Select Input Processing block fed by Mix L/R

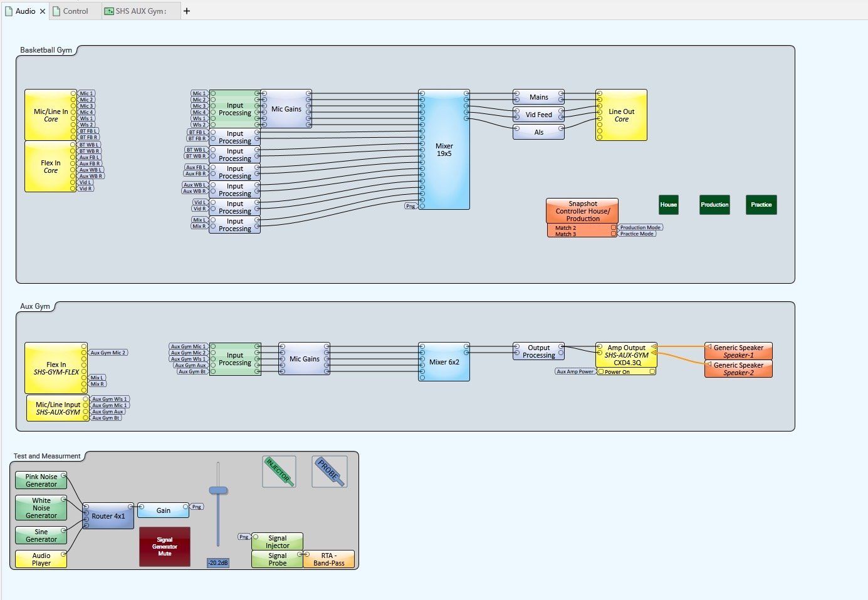pos(235,225)
